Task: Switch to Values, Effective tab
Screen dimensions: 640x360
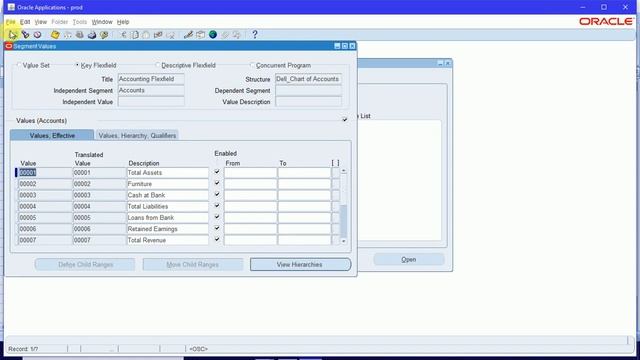Action: click(x=52, y=135)
